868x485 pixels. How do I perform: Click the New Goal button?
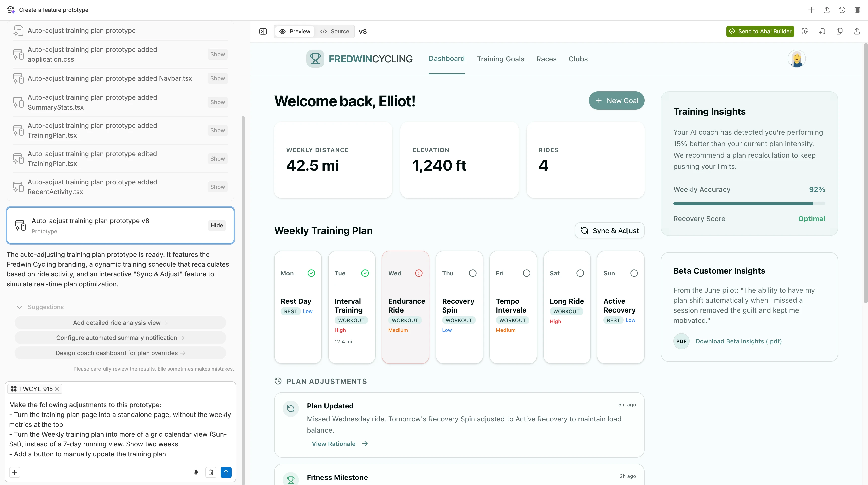616,100
